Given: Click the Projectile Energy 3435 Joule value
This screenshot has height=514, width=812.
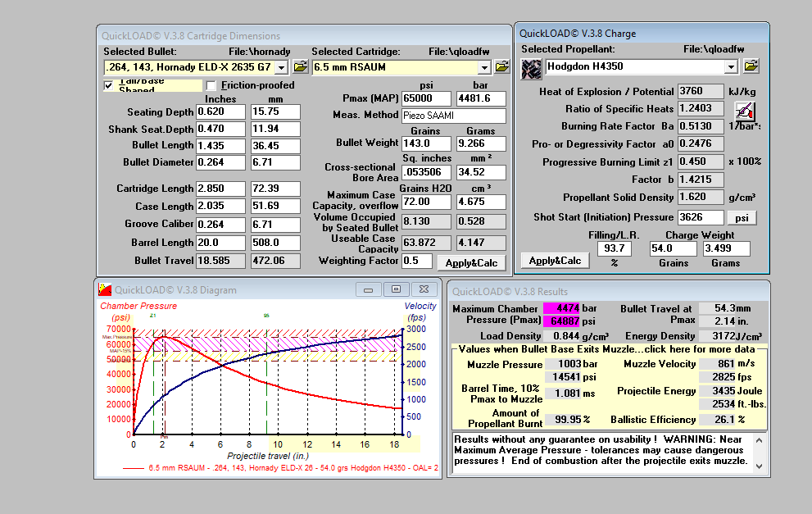Looking at the screenshot, I should [x=718, y=391].
